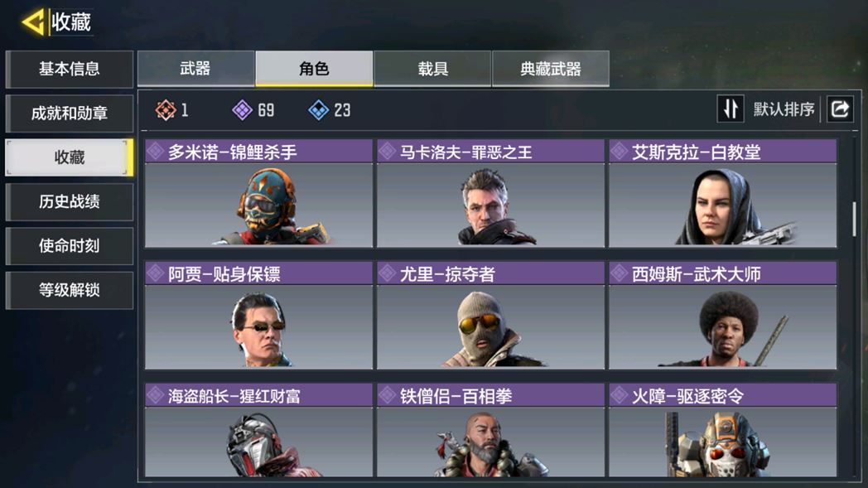Toggle sort order arrows icon
868x488 pixels.
tap(731, 109)
